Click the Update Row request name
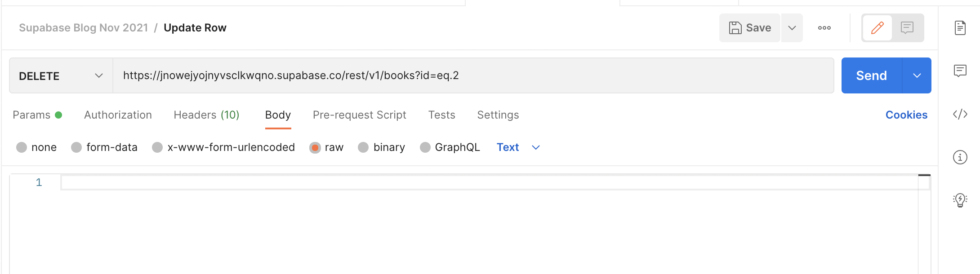 195,28
